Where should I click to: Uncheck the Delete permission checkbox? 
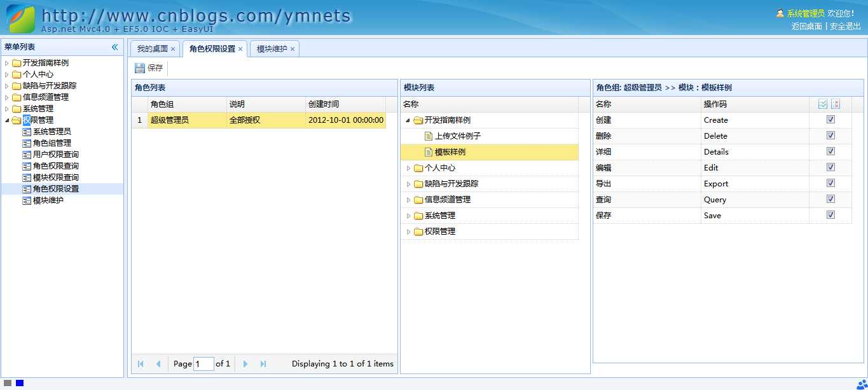(830, 135)
